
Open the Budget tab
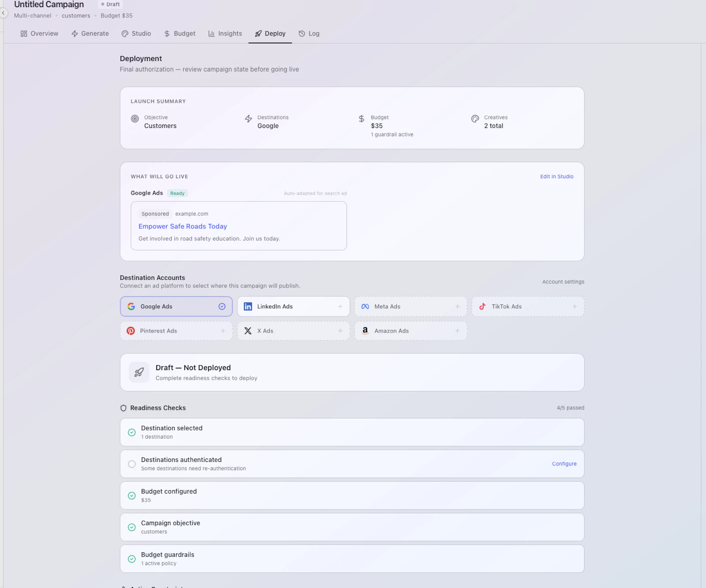[180, 34]
